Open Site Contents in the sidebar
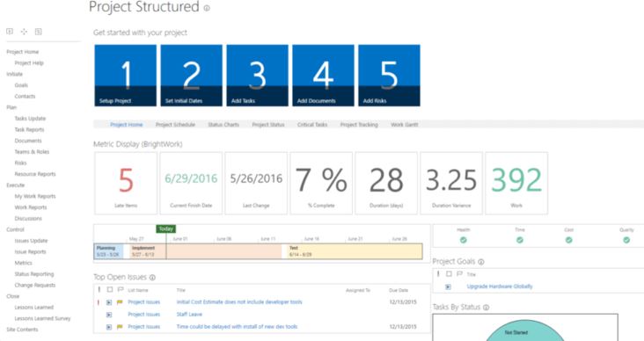The width and height of the screenshot is (644, 341). click(22, 330)
